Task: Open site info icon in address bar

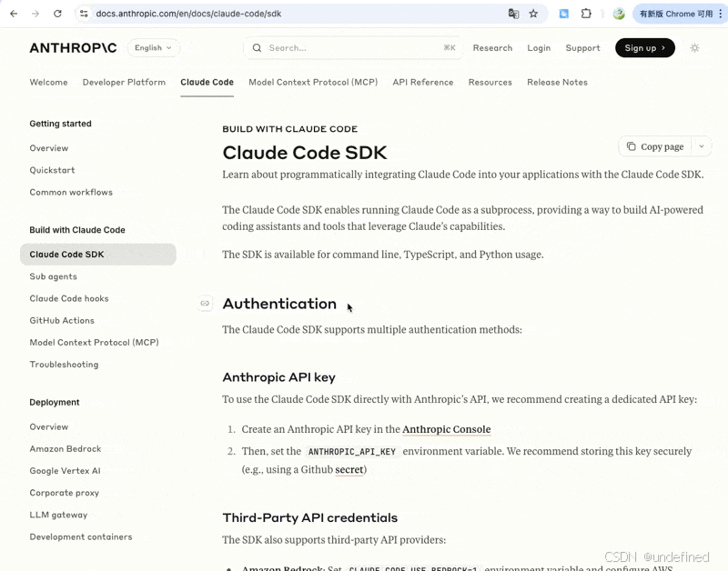Action: tap(84, 14)
